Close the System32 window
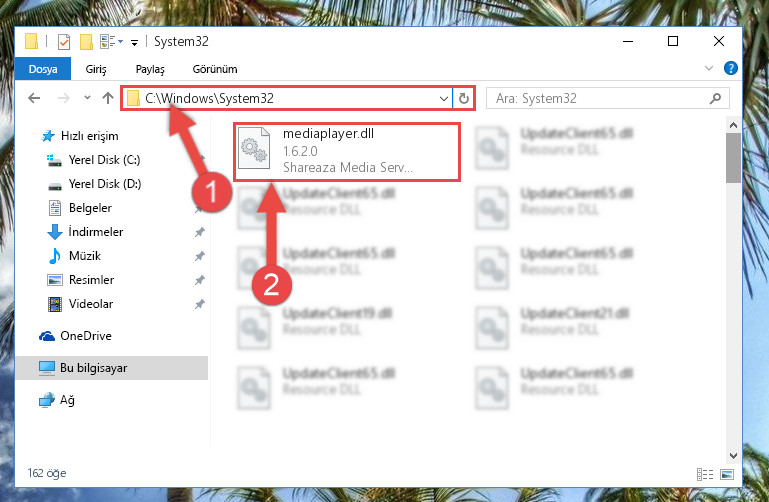This screenshot has height=502, width=769. pyautogui.click(x=718, y=41)
